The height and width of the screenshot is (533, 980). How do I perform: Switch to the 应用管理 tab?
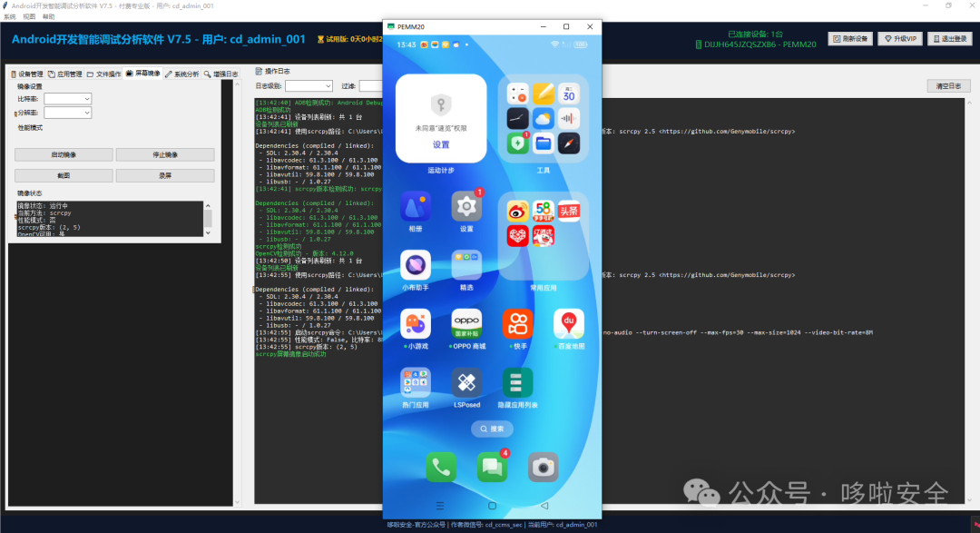(x=65, y=74)
